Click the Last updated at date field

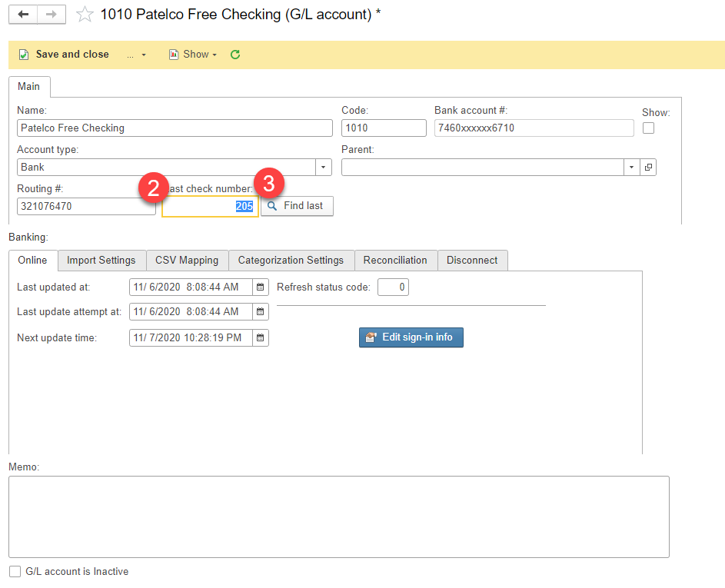click(x=191, y=287)
